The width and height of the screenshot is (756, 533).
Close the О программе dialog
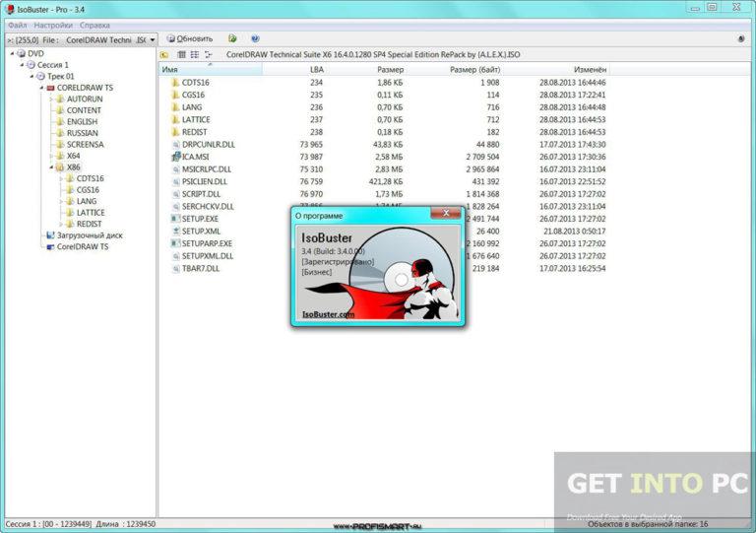(446, 213)
